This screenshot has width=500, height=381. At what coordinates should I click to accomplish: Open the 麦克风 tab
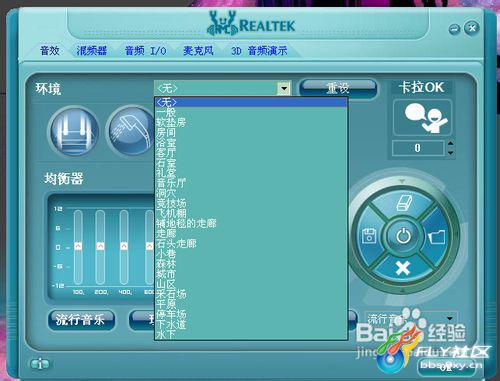pyautogui.click(x=198, y=51)
